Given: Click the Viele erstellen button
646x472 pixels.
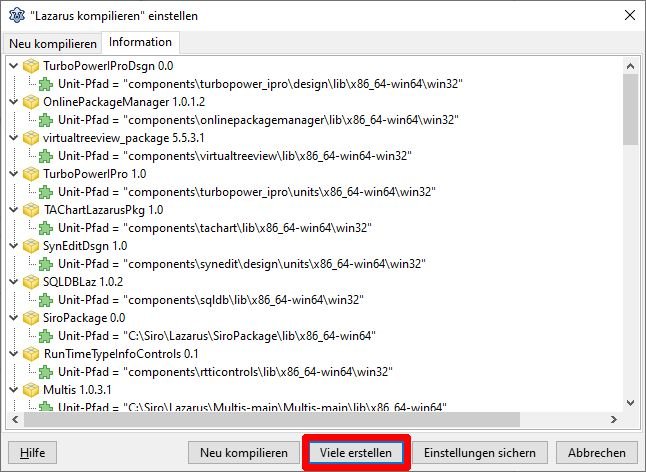Looking at the screenshot, I should [x=356, y=453].
